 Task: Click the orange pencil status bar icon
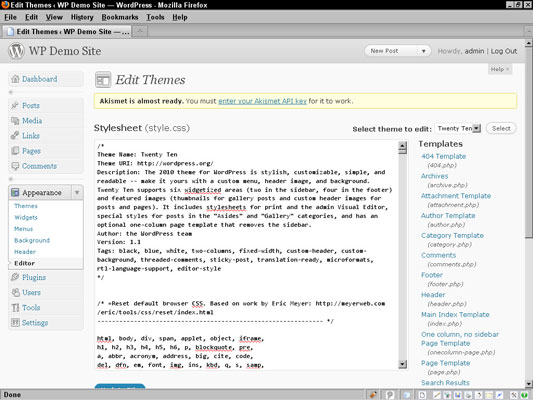click(x=373, y=395)
